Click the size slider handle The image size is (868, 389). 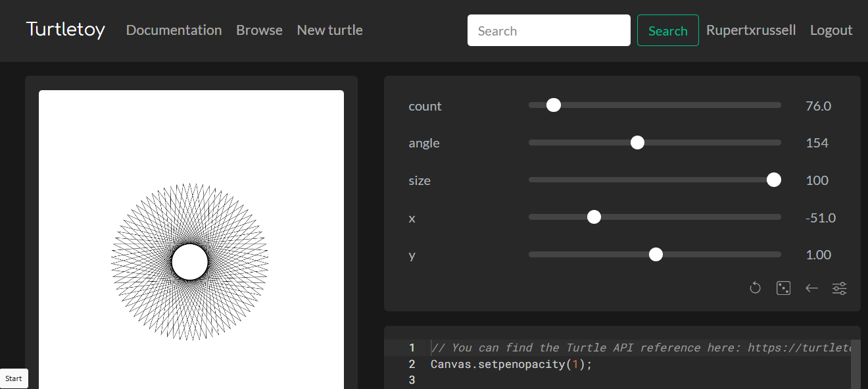click(774, 180)
